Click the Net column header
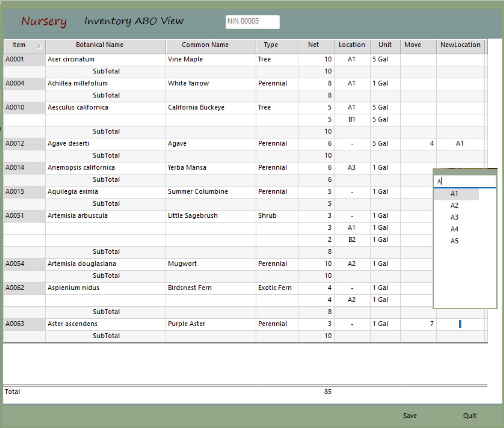 pyautogui.click(x=313, y=45)
